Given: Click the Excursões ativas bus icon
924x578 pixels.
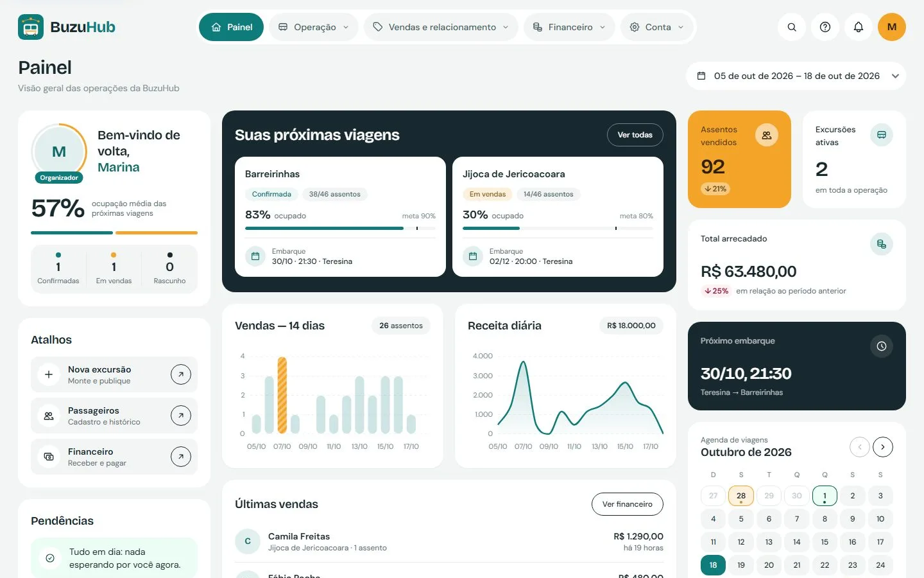Looking at the screenshot, I should click(x=882, y=135).
